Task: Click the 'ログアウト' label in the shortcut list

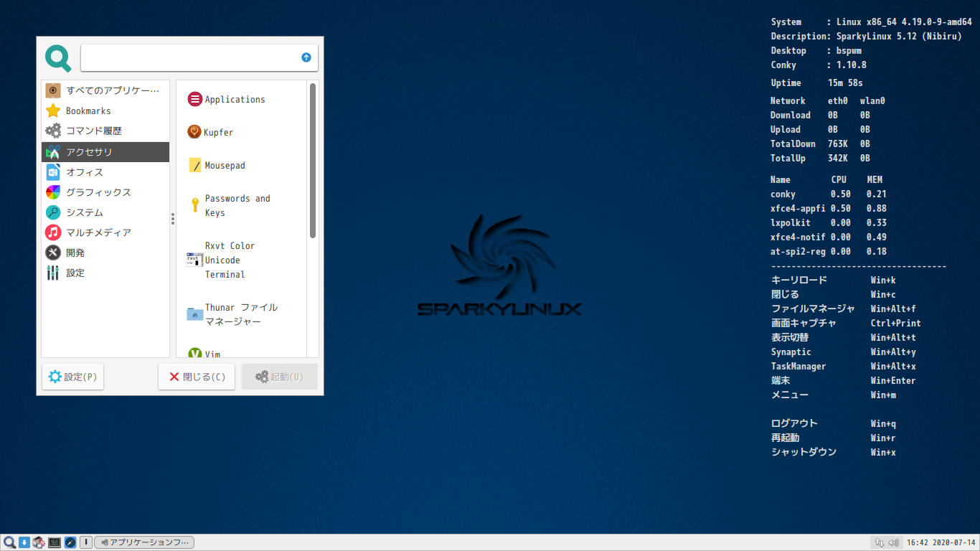Action: [794, 423]
